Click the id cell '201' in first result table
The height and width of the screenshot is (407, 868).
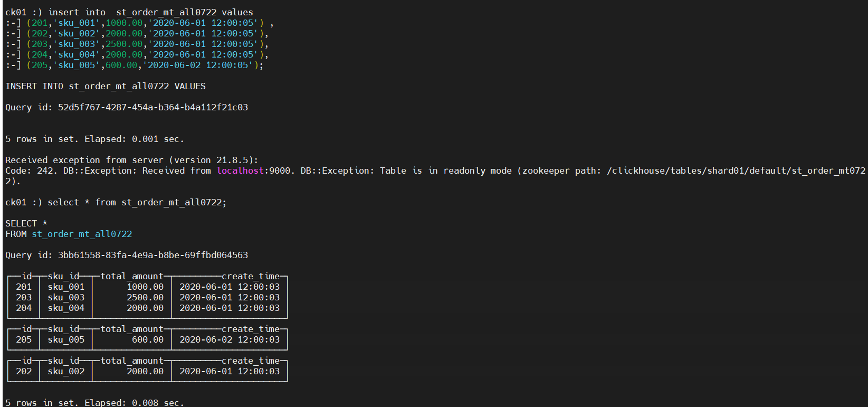pos(24,287)
